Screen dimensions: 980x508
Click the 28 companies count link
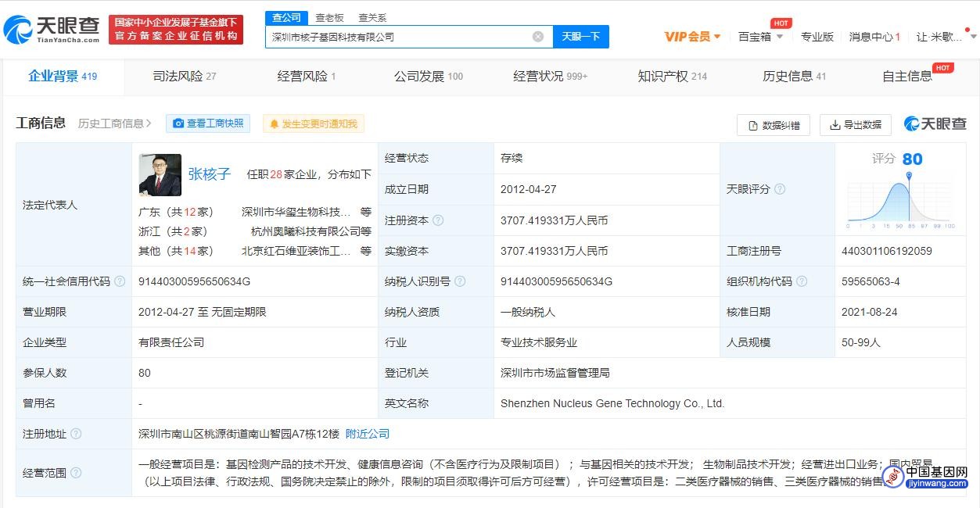pos(275,174)
